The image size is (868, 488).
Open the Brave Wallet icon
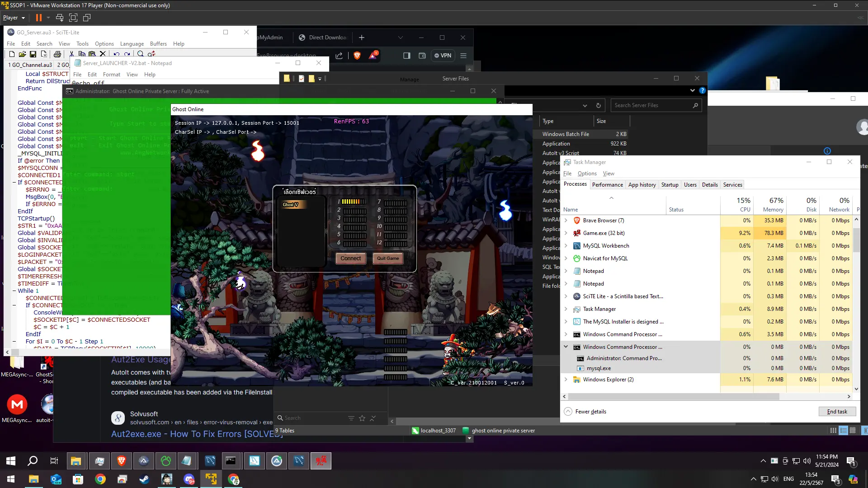422,56
